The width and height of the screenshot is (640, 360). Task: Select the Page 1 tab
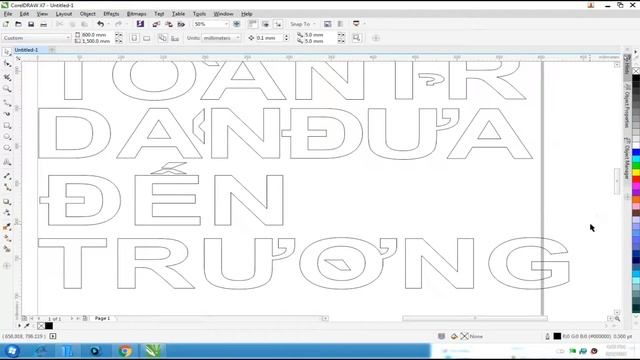tap(102, 318)
